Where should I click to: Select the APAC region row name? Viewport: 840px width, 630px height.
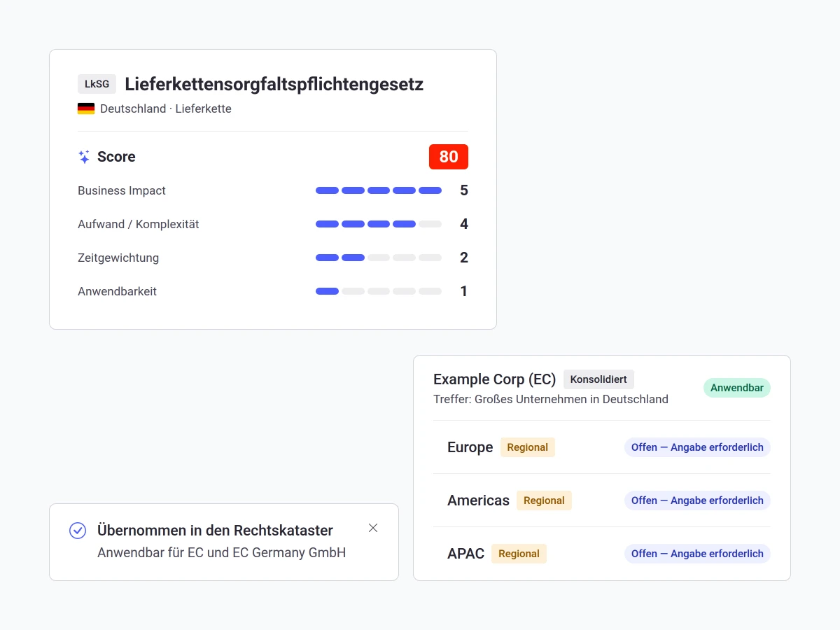pyautogui.click(x=466, y=554)
